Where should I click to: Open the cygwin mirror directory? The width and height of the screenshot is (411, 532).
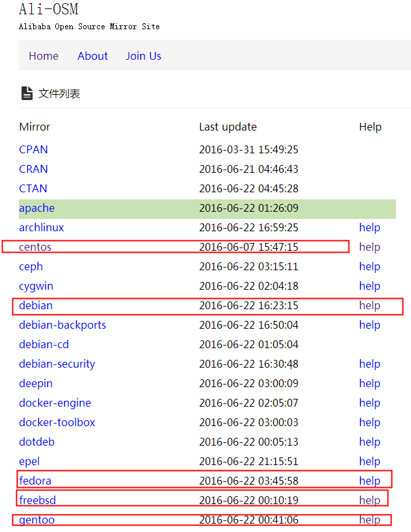click(36, 286)
